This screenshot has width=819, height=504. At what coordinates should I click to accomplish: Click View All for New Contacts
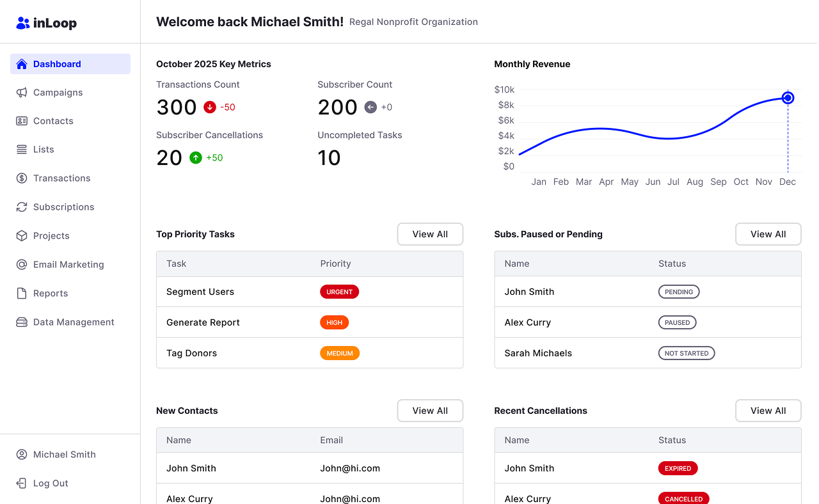click(430, 411)
